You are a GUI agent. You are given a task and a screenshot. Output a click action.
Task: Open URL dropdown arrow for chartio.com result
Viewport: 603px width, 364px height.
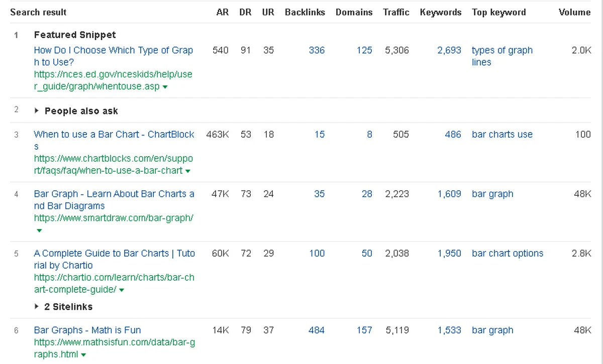click(122, 290)
